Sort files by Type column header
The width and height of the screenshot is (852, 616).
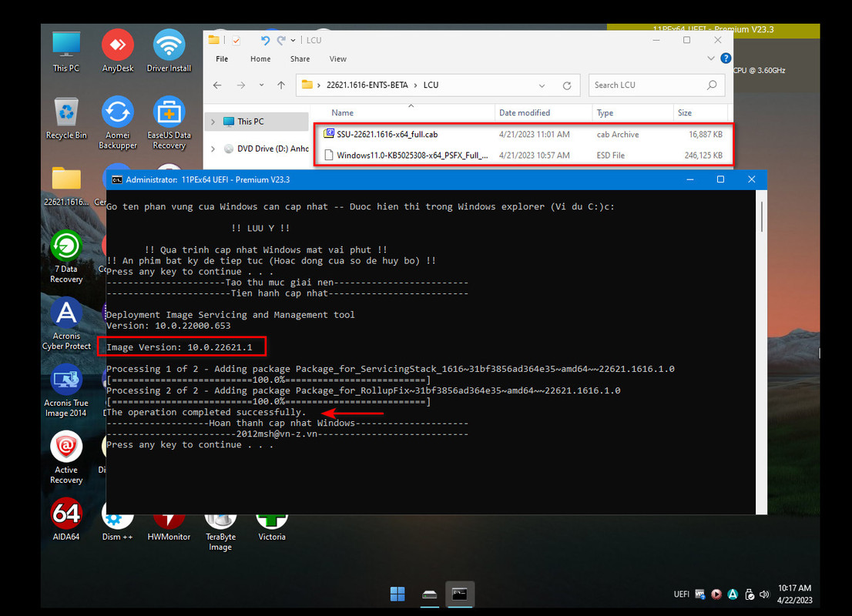(632, 112)
